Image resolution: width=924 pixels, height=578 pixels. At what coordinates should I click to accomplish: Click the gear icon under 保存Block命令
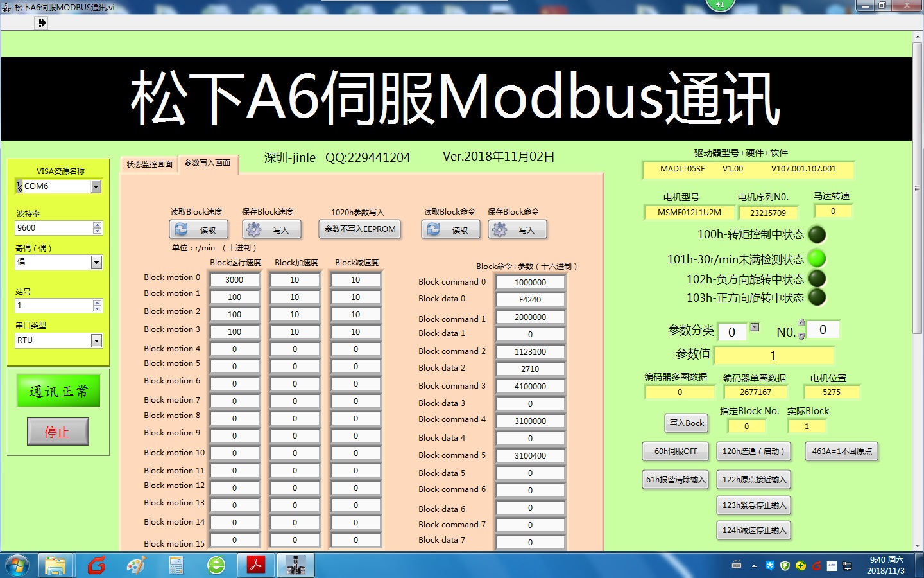(x=500, y=229)
